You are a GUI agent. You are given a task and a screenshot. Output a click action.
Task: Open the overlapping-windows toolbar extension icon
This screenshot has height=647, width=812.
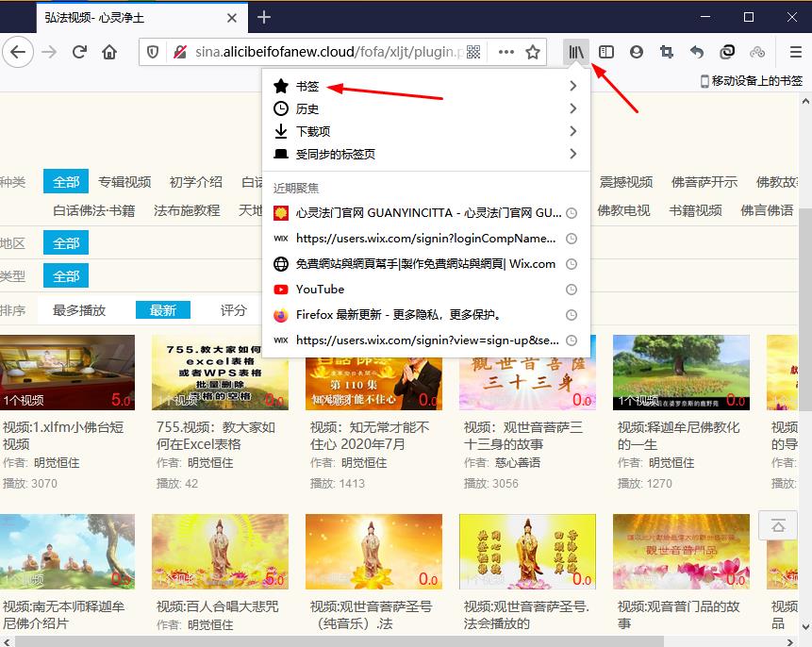click(x=727, y=52)
